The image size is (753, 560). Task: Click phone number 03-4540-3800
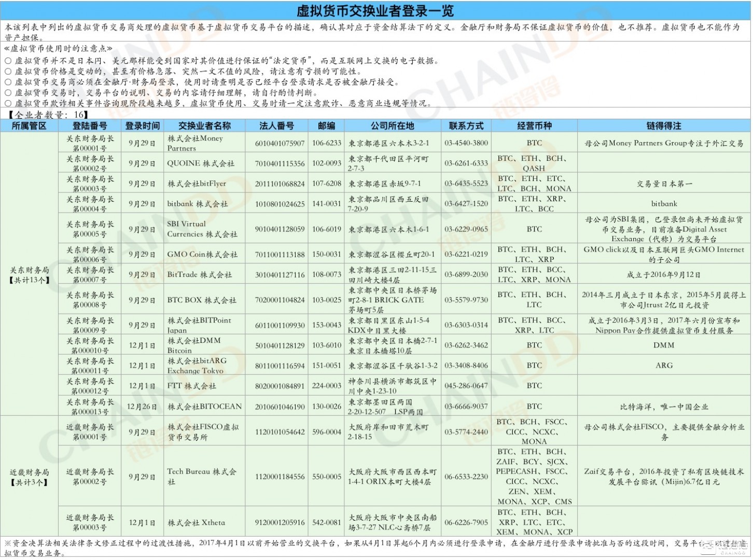click(x=466, y=143)
